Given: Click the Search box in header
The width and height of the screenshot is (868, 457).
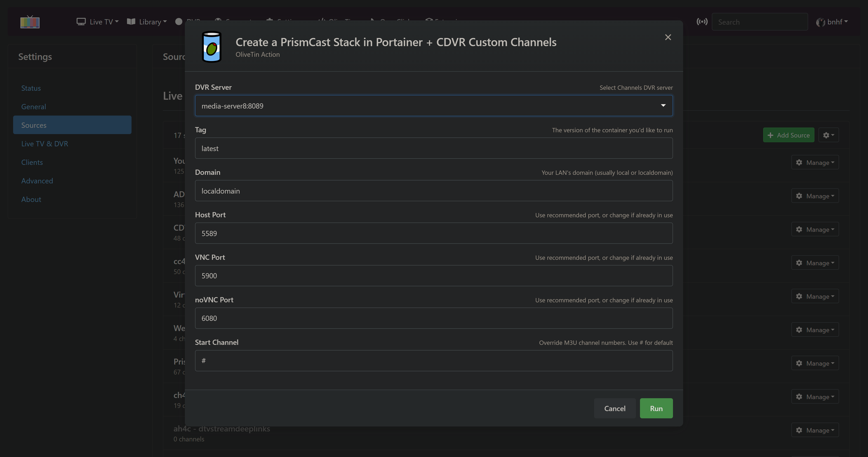Looking at the screenshot, I should coord(760,22).
